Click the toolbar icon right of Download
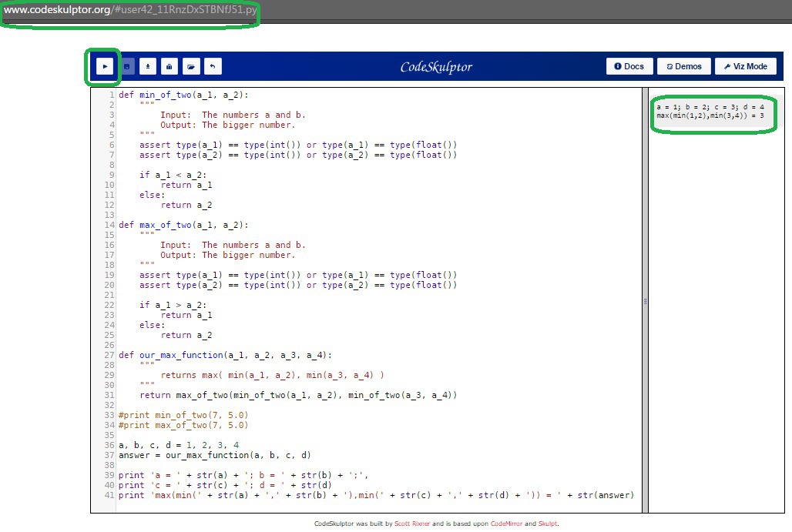 (169, 66)
